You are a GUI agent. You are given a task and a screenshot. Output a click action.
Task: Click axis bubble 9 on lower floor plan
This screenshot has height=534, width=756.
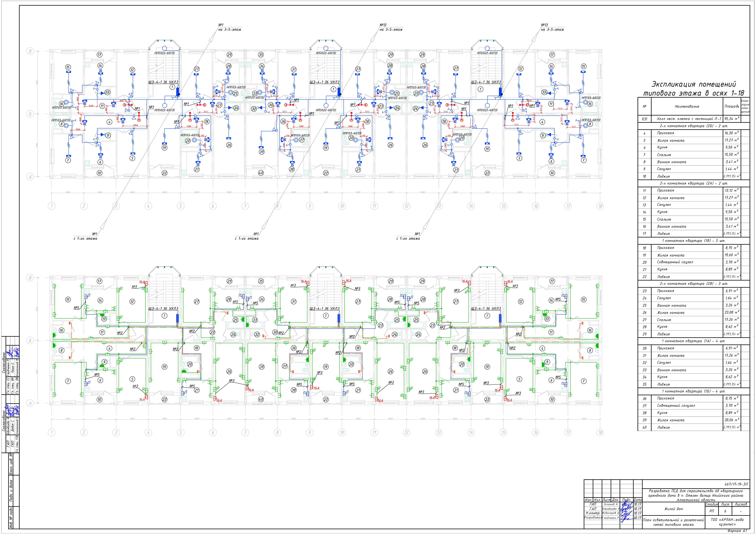coord(310,433)
